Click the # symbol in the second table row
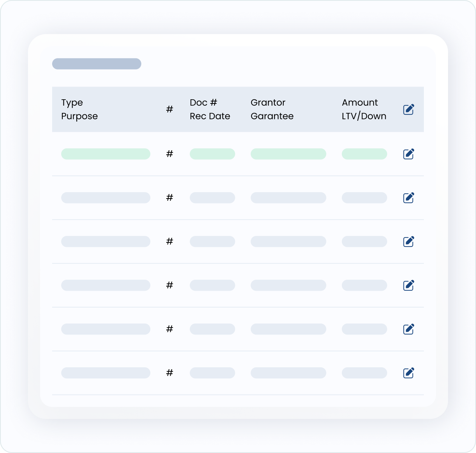Screen dimensions: 476x453 coord(170,197)
